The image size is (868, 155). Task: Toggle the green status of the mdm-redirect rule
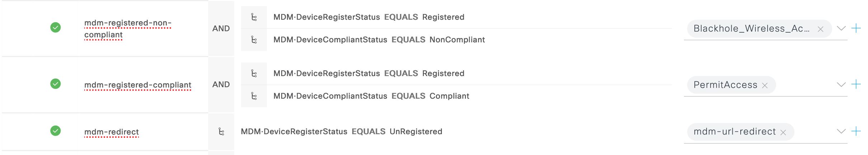[56, 131]
